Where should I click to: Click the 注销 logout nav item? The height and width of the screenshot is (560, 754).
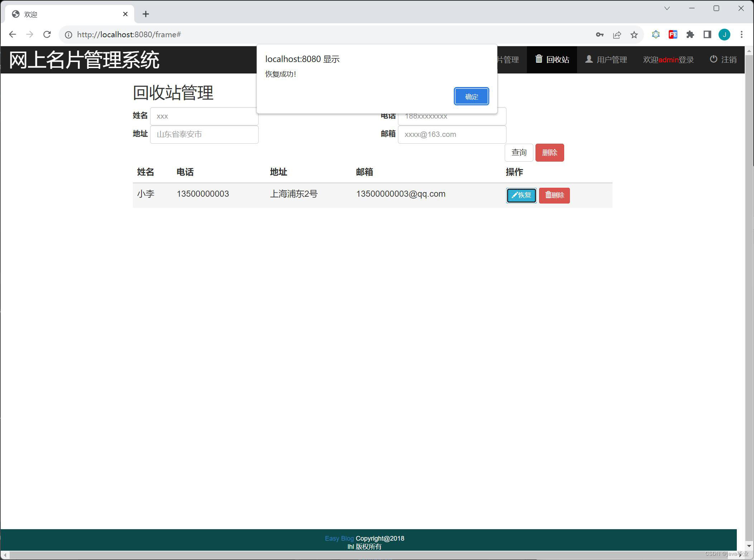tap(723, 59)
